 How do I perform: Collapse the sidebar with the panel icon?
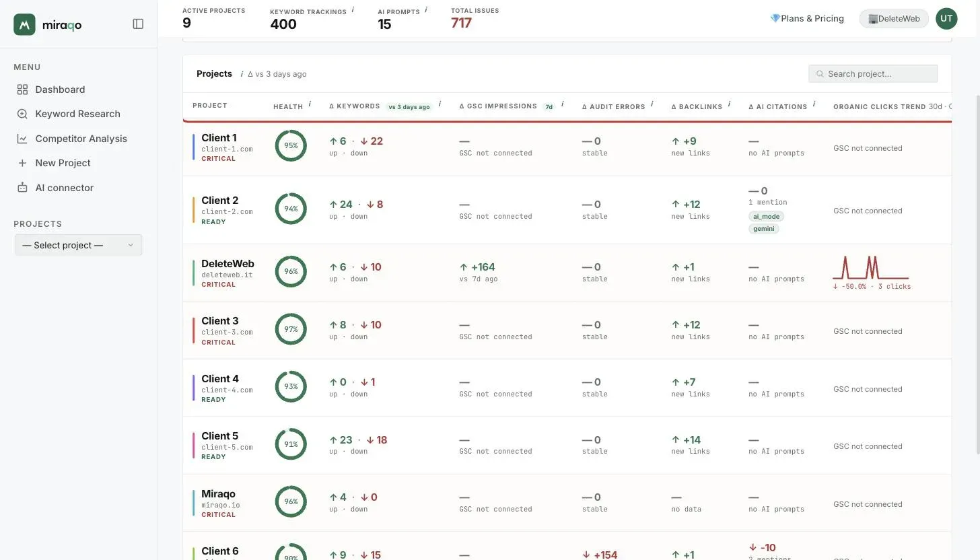pos(138,24)
